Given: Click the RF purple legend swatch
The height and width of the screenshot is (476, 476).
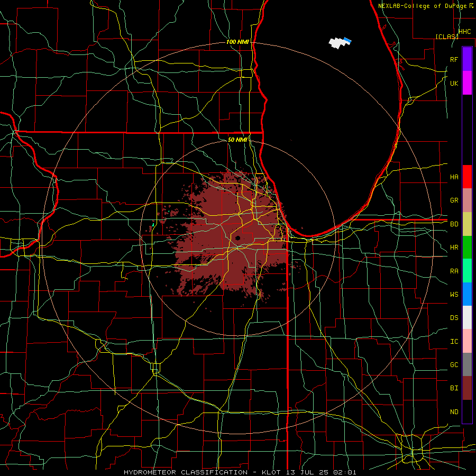Looking at the screenshot, I should pyautogui.click(x=467, y=59).
